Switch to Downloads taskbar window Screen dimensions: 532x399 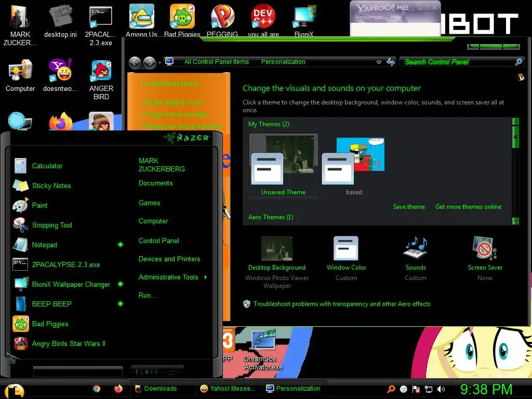point(162,389)
